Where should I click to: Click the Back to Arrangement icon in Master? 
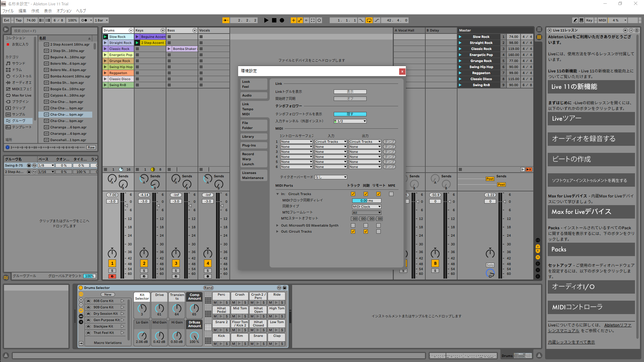529,170
